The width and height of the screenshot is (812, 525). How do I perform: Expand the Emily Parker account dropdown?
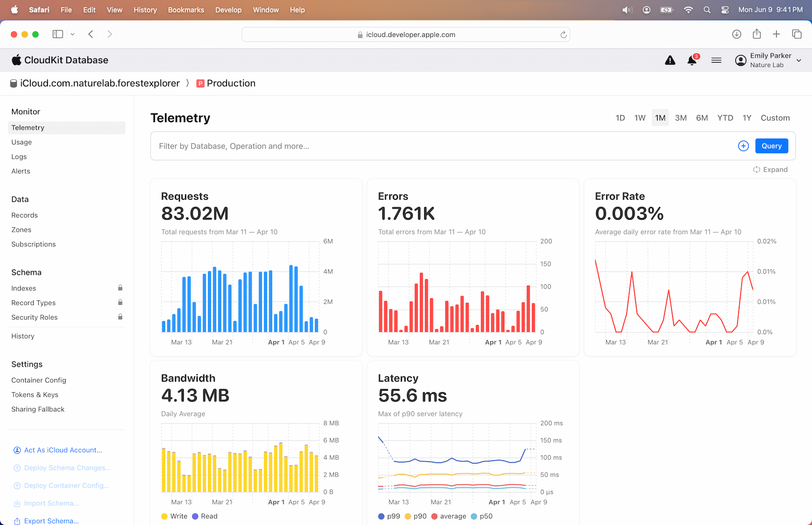coord(798,61)
